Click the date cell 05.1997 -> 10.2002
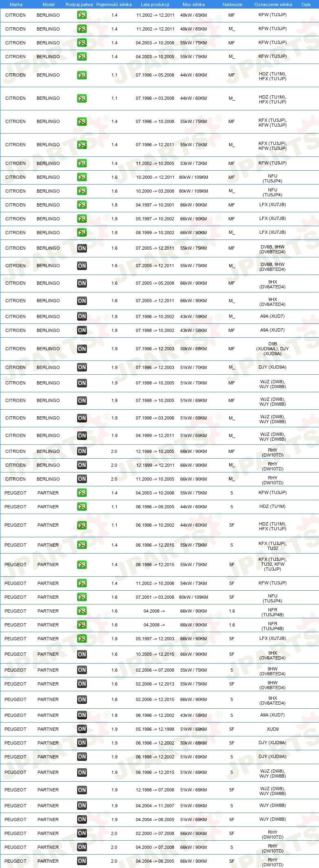 [x=155, y=219]
